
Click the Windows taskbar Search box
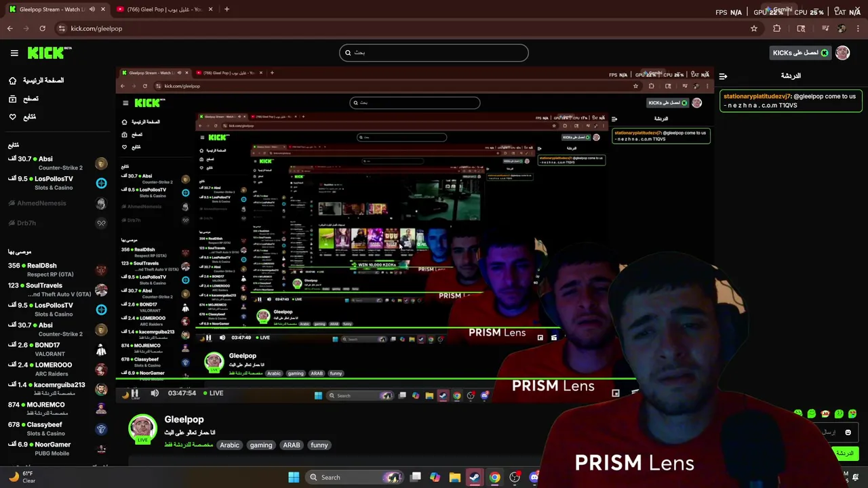(x=354, y=477)
